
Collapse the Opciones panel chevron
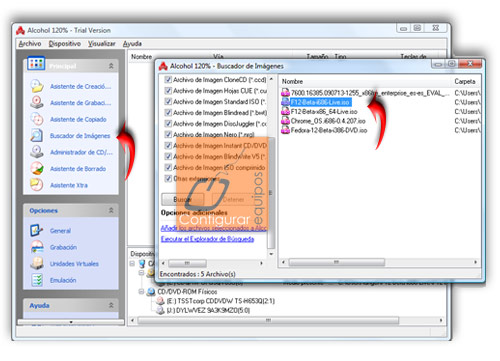coord(111,210)
